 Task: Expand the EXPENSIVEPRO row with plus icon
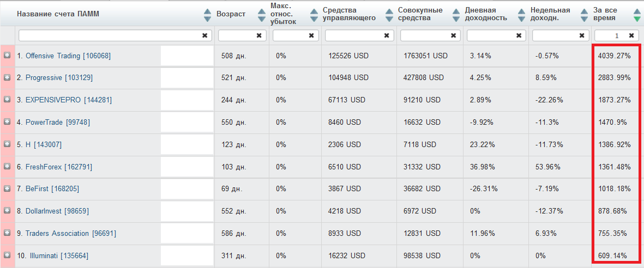coord(7,100)
